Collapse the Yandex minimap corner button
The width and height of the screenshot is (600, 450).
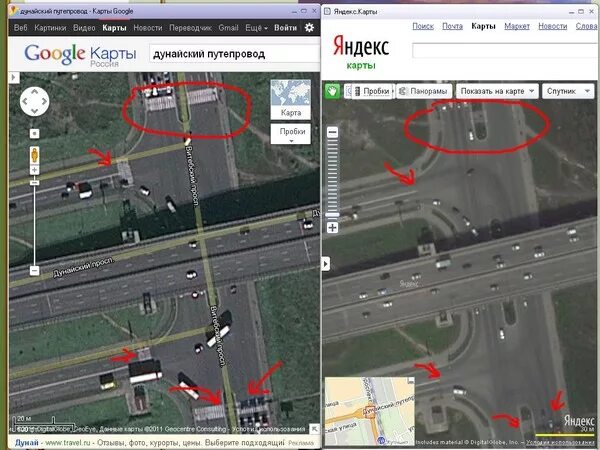click(x=411, y=380)
